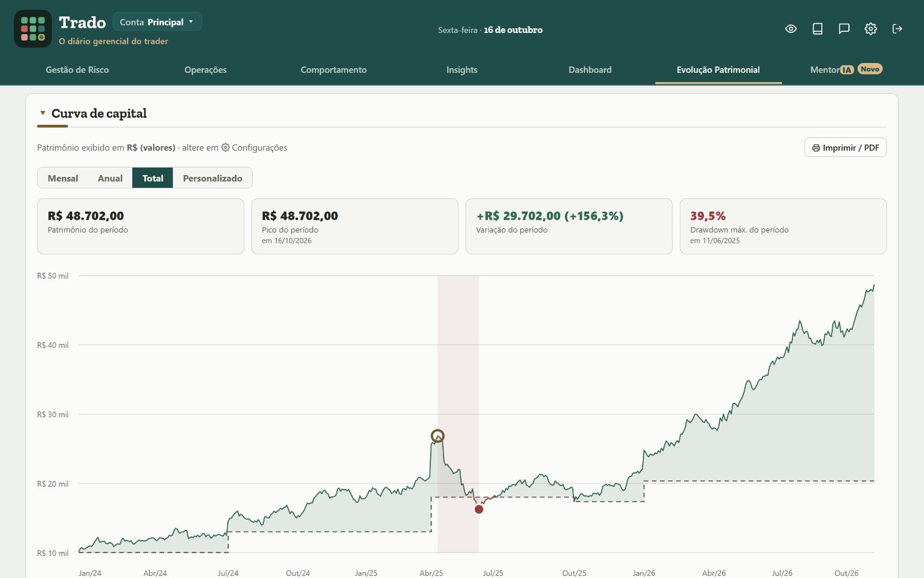Click the Pico do período card
This screenshot has width=924, height=578.
pos(355,226)
